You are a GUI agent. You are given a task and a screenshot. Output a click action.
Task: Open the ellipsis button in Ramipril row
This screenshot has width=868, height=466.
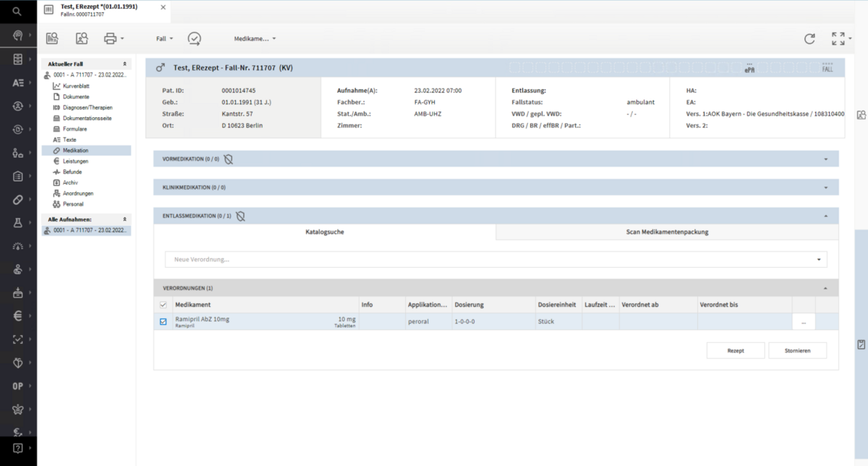pyautogui.click(x=804, y=321)
